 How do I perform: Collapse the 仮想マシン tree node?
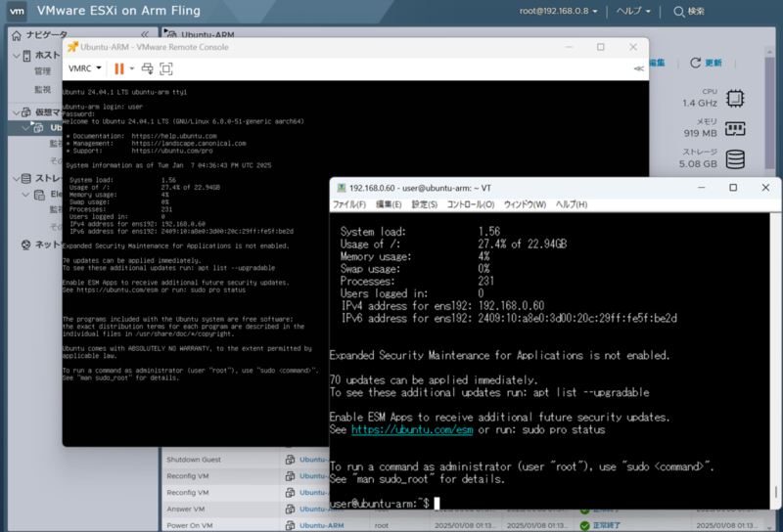tap(16, 112)
